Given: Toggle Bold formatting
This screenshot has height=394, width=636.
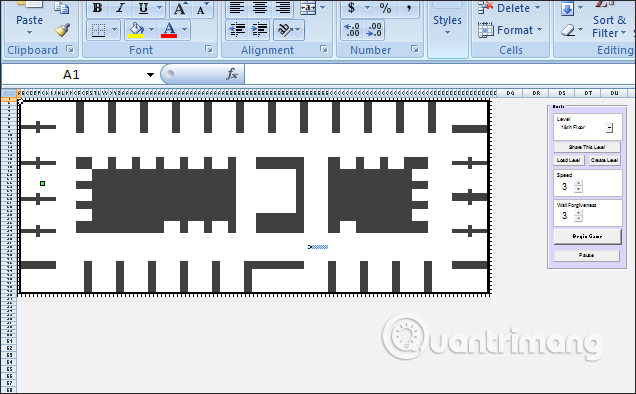Looking at the screenshot, I should point(97,8).
